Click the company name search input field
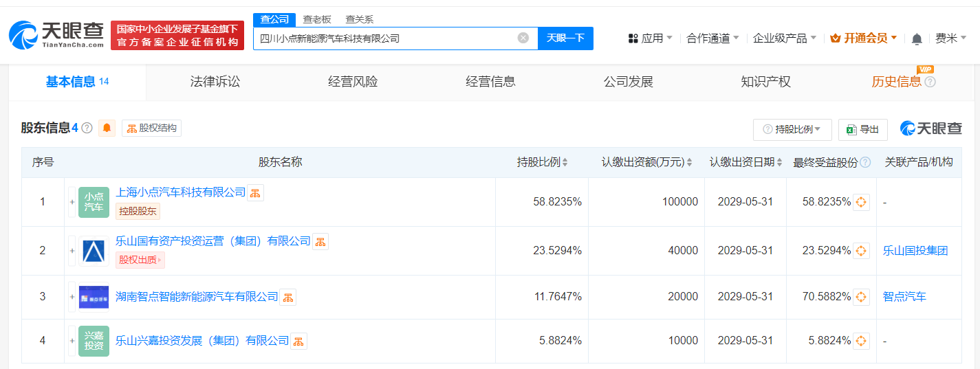This screenshot has height=369, width=980. point(385,38)
